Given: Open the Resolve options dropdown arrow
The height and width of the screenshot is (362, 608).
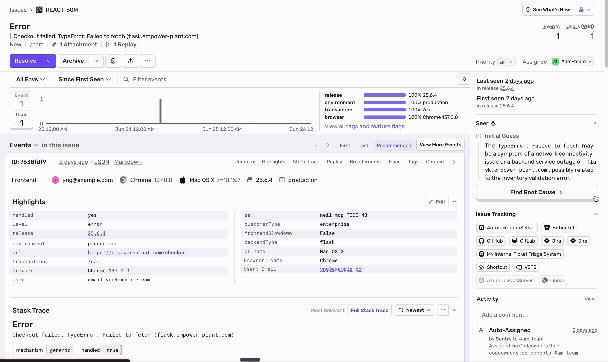Looking at the screenshot, I should pos(48,61).
